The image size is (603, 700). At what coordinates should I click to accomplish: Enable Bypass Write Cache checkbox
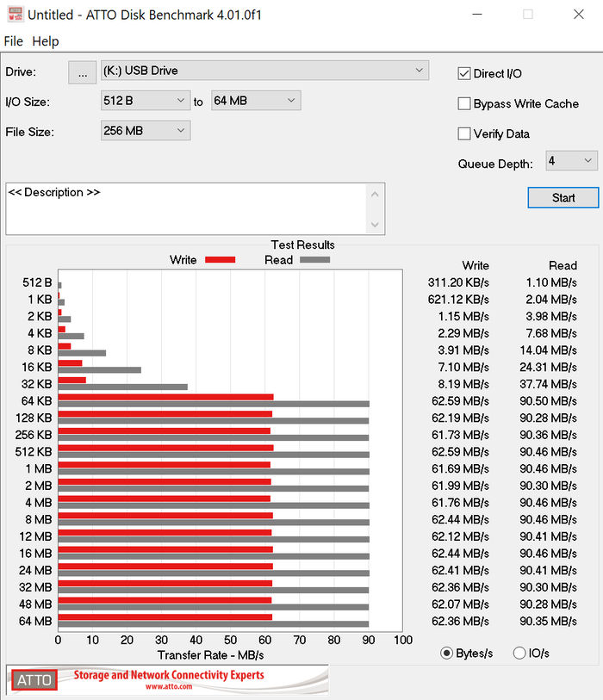[464, 103]
